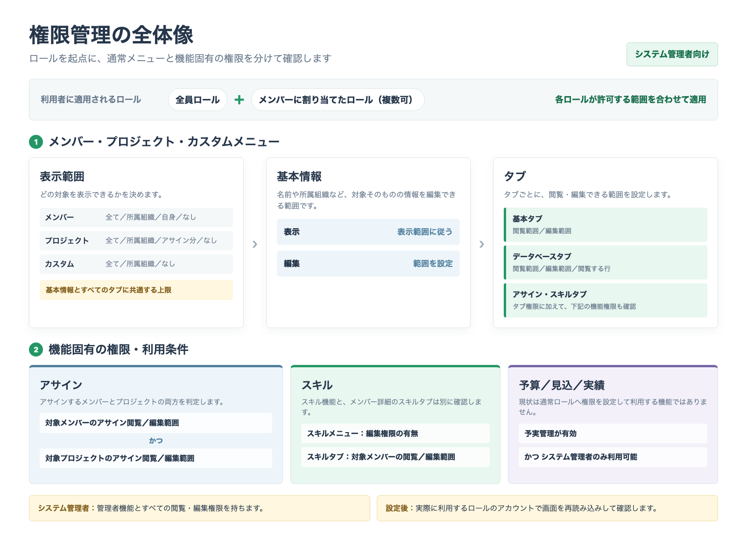The height and width of the screenshot is (560, 747).
Task: Click スキルメニュー：編集権限の有無 row
Action: 395,434
